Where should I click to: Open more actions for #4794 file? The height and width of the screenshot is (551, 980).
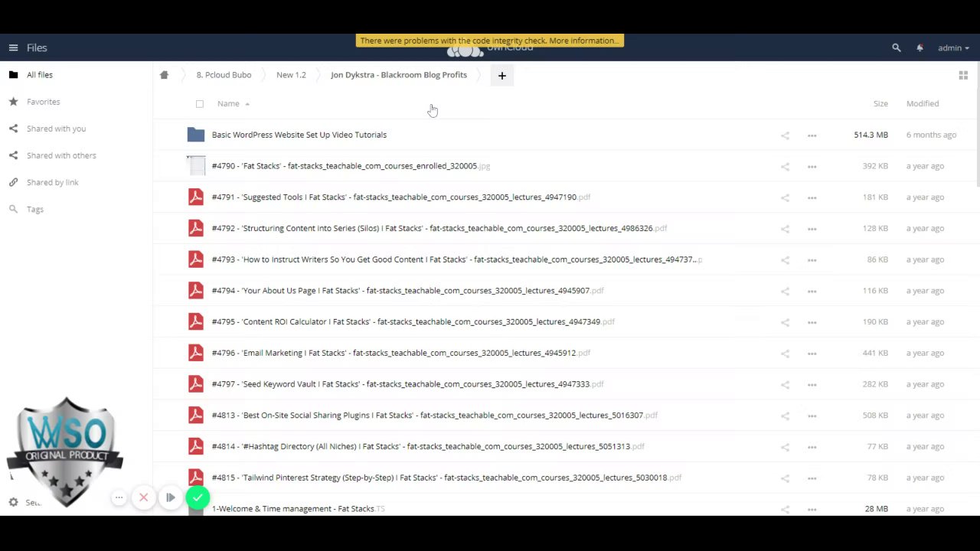coord(812,291)
